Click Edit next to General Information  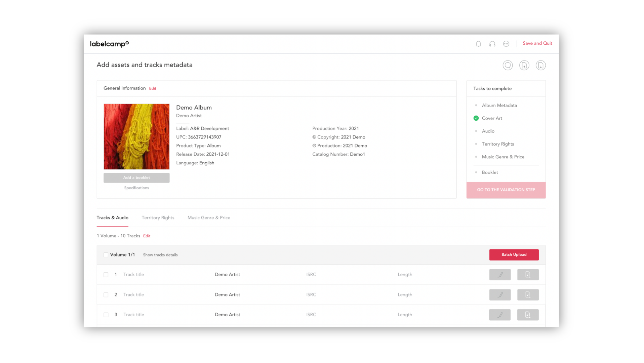(x=153, y=88)
